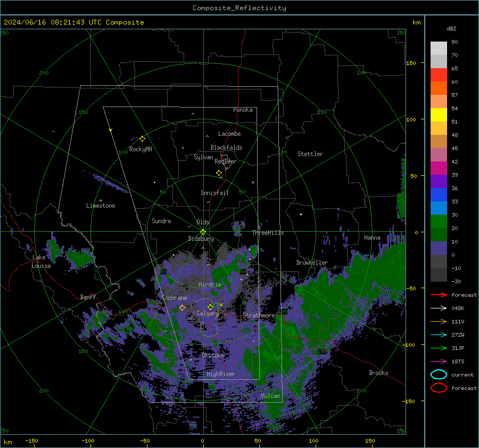Click the yellow diamond marker below Cochrane

point(182,307)
